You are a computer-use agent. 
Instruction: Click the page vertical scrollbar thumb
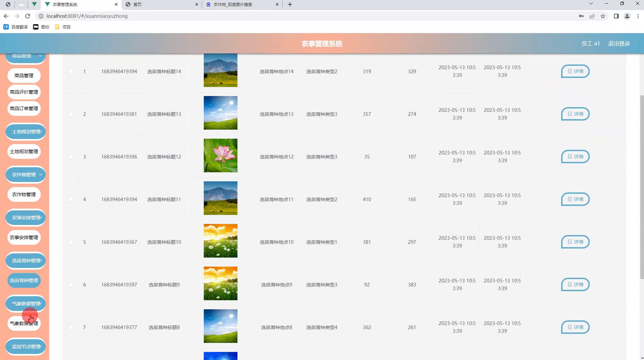tap(642, 187)
